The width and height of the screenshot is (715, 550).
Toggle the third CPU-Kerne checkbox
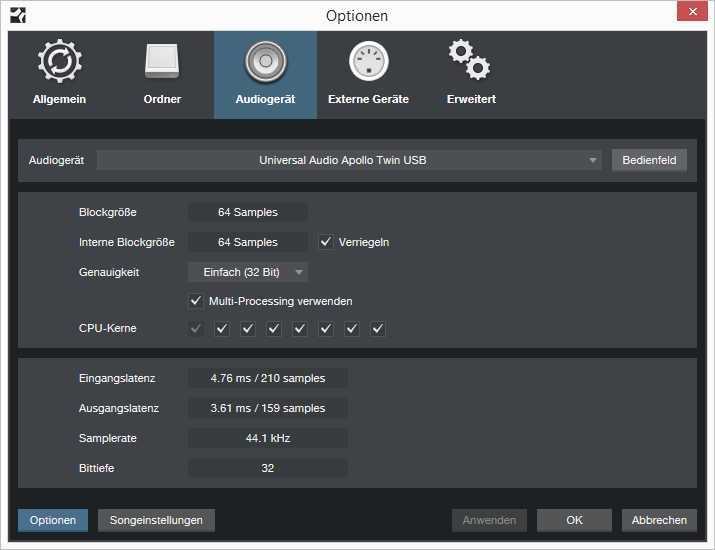(x=248, y=328)
